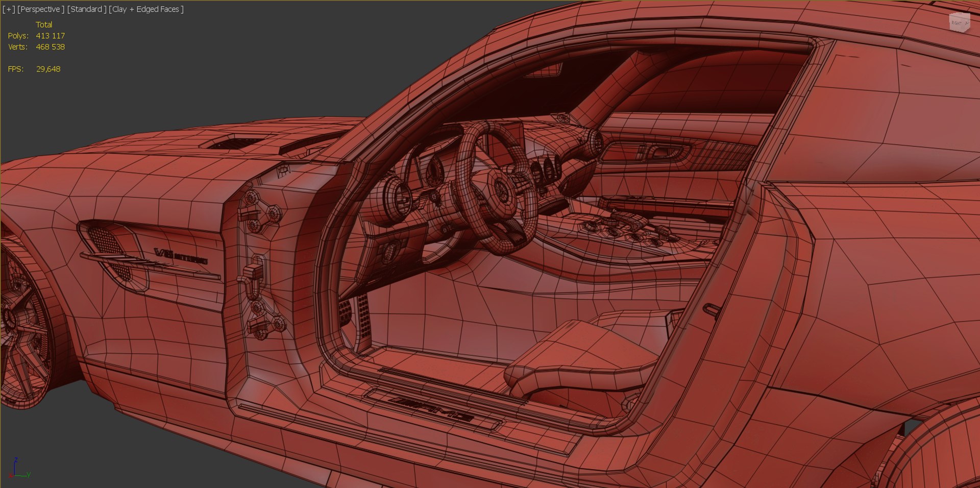
Task: Click the Total statistics header
Action: click(x=44, y=25)
